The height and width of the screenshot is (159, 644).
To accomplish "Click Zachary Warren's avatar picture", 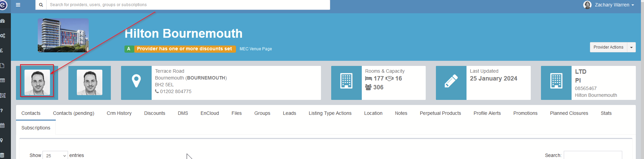I will pos(587,5).
